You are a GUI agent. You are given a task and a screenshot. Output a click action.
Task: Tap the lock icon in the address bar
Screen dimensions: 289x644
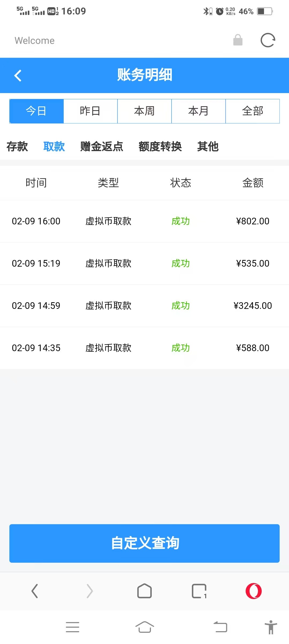tap(238, 40)
